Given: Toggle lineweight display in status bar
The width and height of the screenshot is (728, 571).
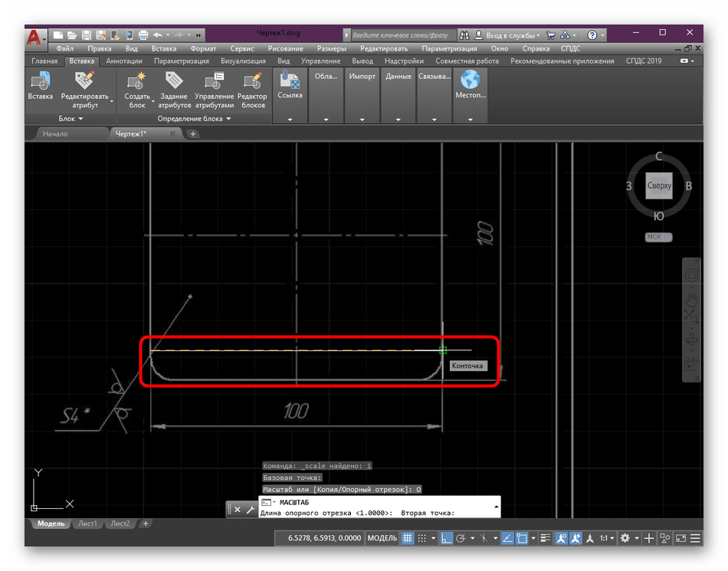Looking at the screenshot, I should (546, 538).
